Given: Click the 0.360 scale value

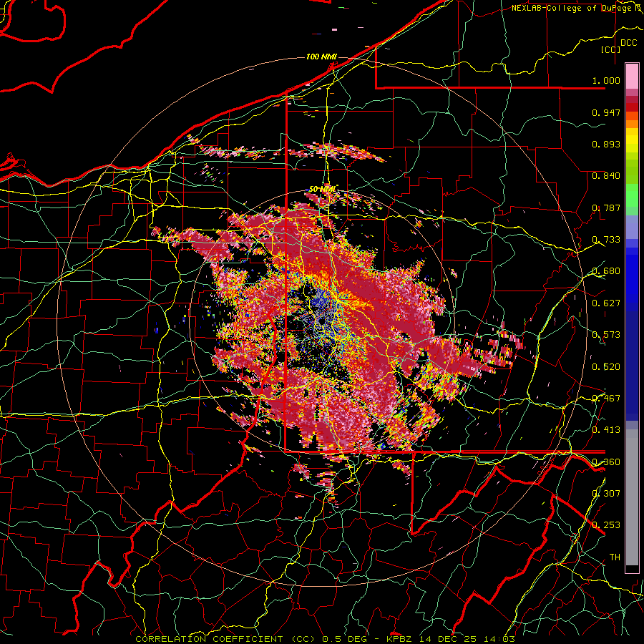Looking at the screenshot, I should coord(606,462).
